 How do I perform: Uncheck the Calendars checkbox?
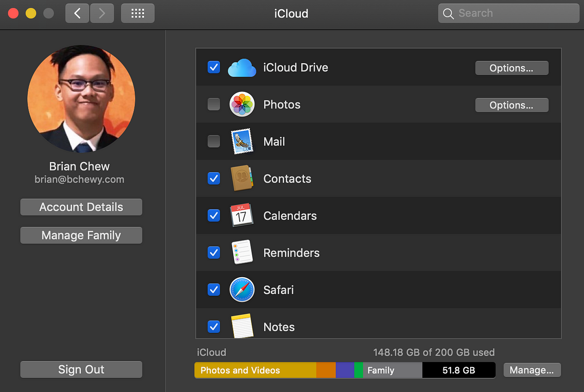[x=214, y=215]
